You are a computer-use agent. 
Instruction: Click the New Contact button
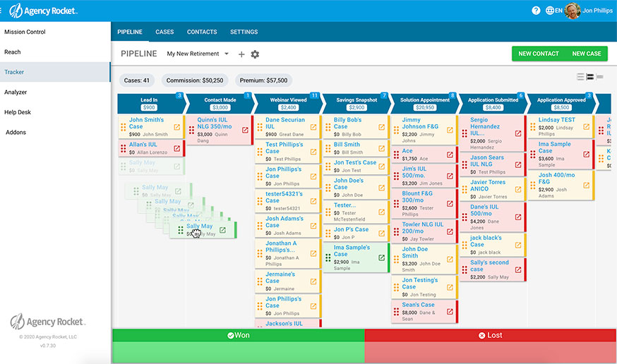click(538, 54)
